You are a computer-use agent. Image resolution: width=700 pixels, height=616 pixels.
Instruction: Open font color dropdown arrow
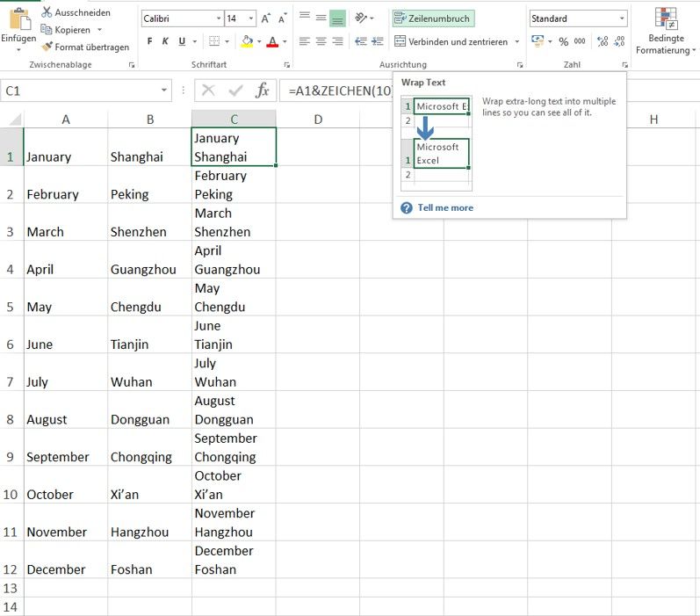coord(285,41)
